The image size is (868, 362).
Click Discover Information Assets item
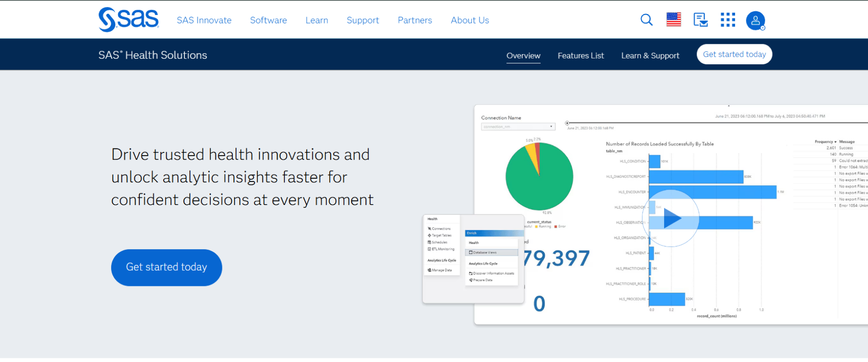click(491, 273)
